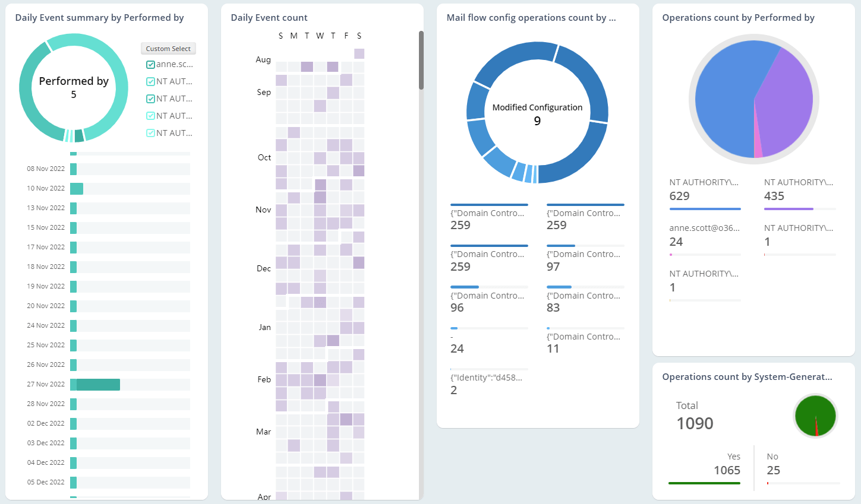
Task: Select the 27 Nov 2022 bar
Action: (x=98, y=385)
